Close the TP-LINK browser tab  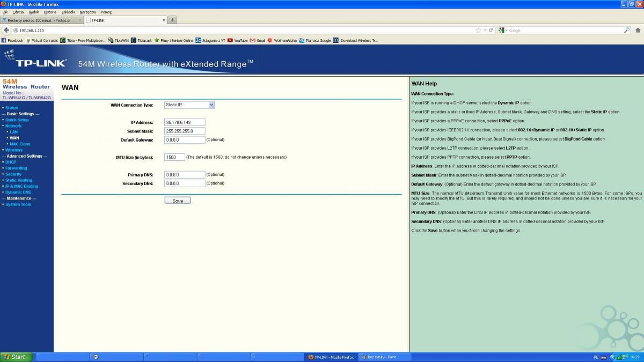point(164,20)
